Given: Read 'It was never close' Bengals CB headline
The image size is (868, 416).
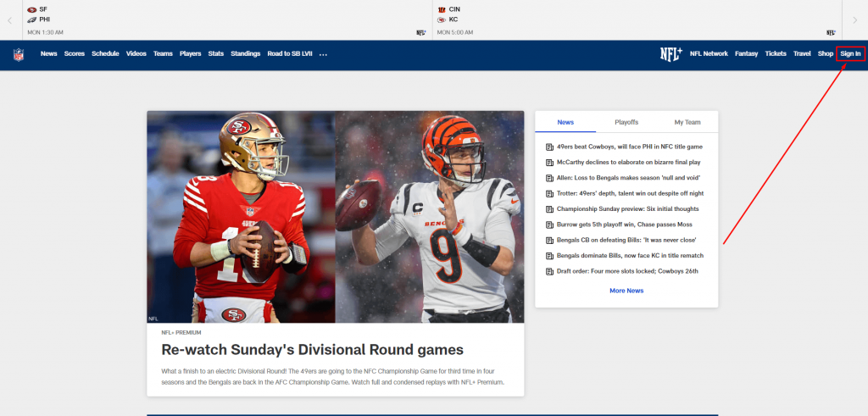Looking at the screenshot, I should pos(626,240).
